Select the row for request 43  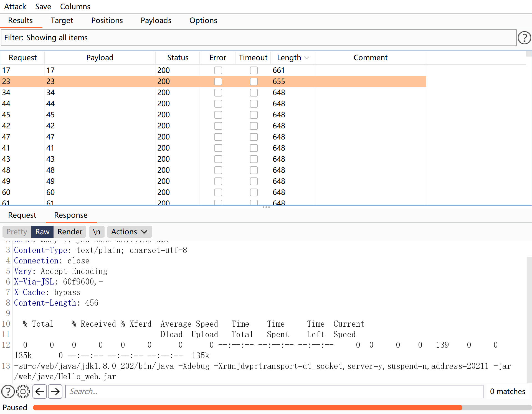coord(213,159)
